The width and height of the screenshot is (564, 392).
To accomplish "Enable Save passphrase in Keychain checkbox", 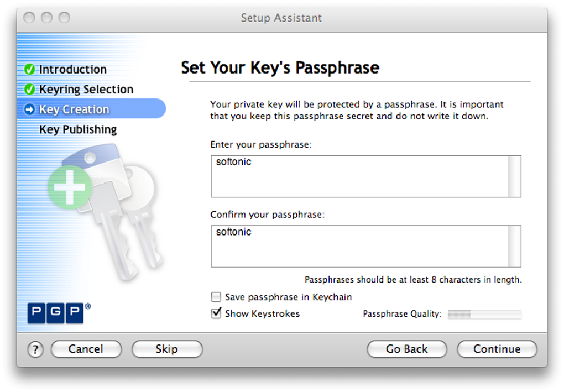I will coord(216,297).
